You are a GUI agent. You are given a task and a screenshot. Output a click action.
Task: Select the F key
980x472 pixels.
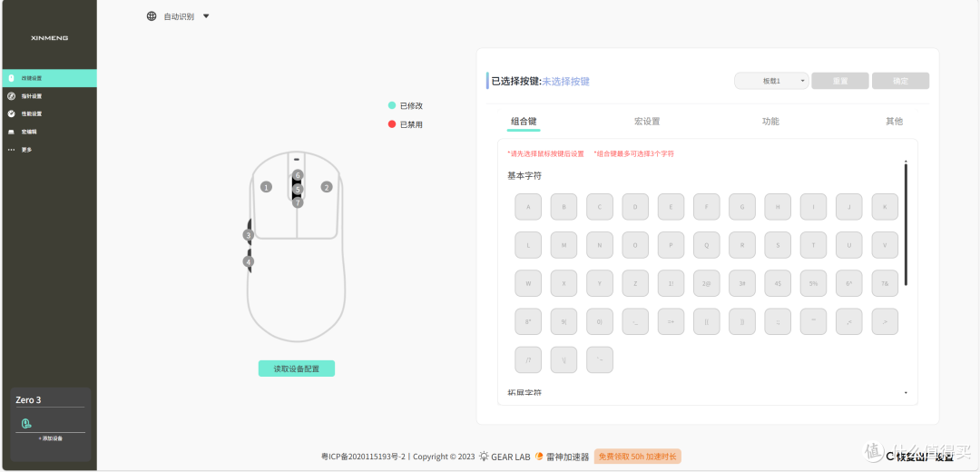(x=706, y=207)
